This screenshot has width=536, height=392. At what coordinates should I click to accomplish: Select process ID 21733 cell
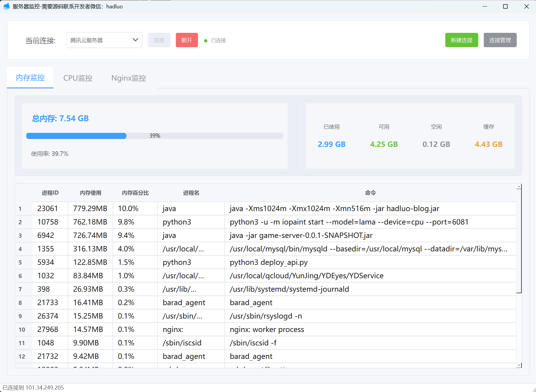pos(50,302)
